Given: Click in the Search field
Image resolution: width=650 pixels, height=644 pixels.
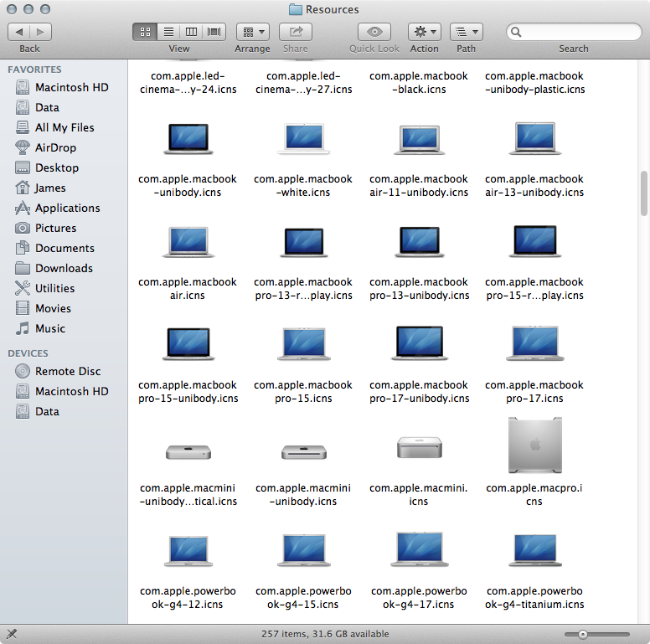Looking at the screenshot, I should [574, 32].
